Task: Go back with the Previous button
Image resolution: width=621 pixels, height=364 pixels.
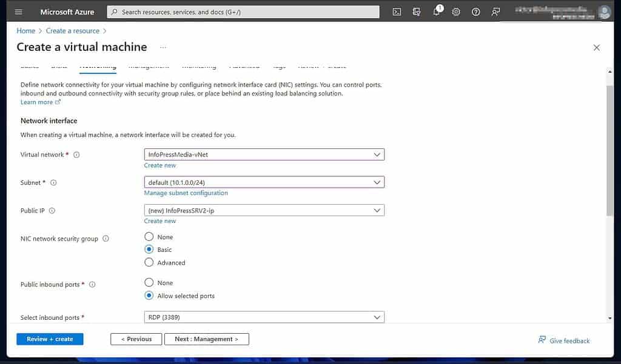Action: click(x=136, y=339)
